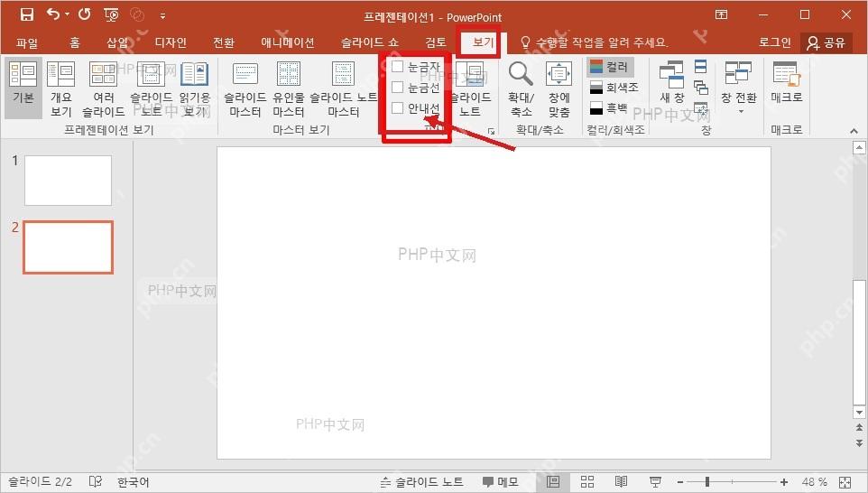Start slideshow from beginning via quick access icon
868x493 pixels.
pos(111,15)
